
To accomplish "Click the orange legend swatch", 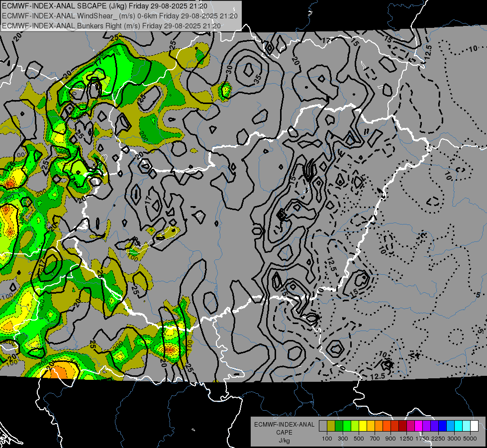I will [379, 426].
